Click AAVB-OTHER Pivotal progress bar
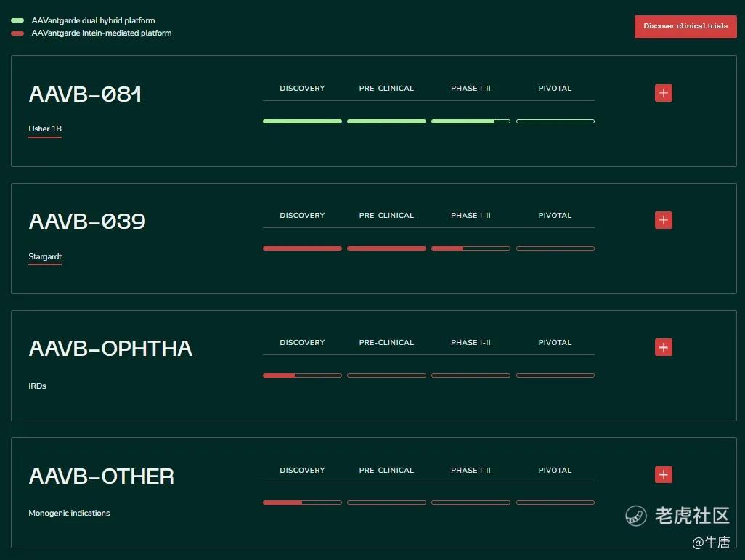Viewport: 745px width, 560px height. coord(555,503)
